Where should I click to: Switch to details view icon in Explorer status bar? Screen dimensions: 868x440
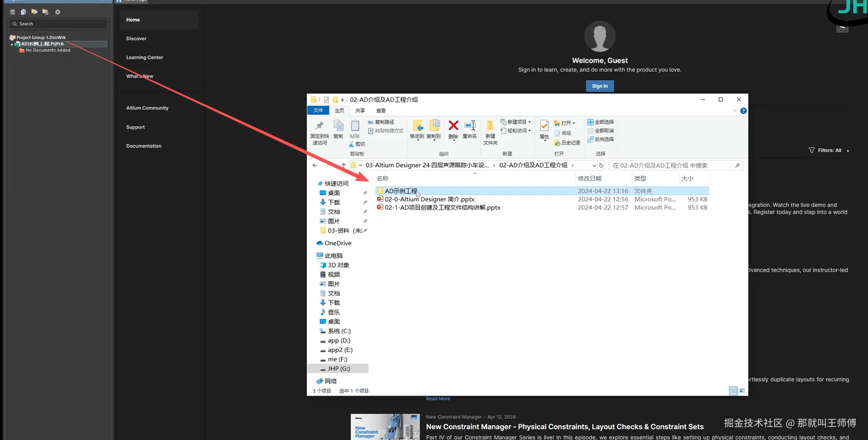click(733, 391)
